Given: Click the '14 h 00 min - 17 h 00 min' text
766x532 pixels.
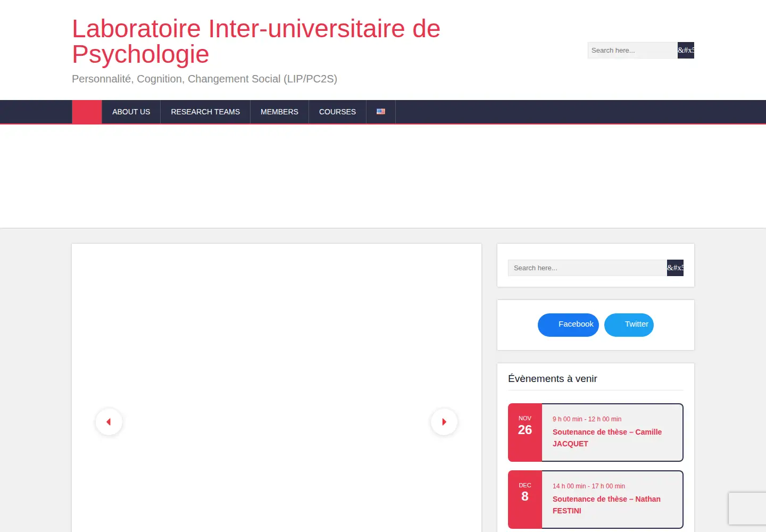Looking at the screenshot, I should [x=589, y=486].
